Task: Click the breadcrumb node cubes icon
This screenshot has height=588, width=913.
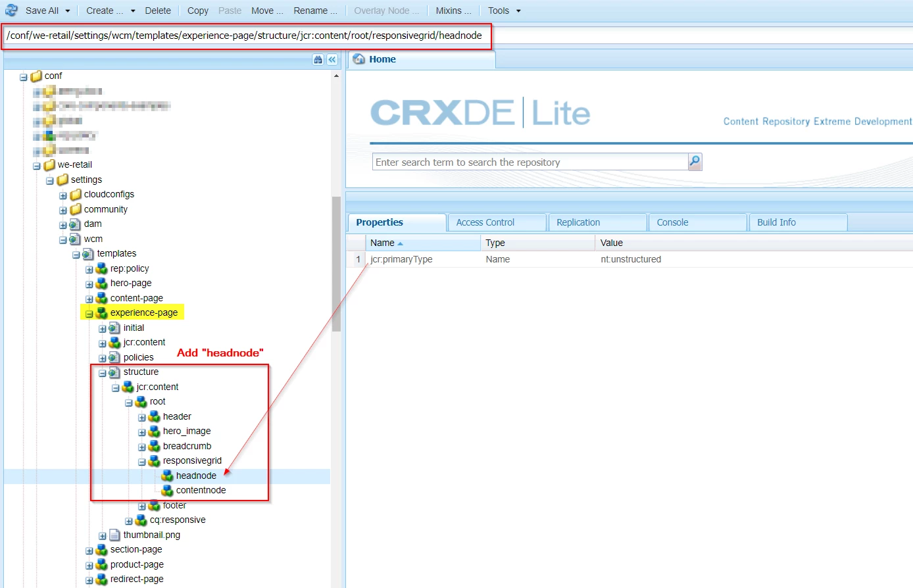Action: 155,446
